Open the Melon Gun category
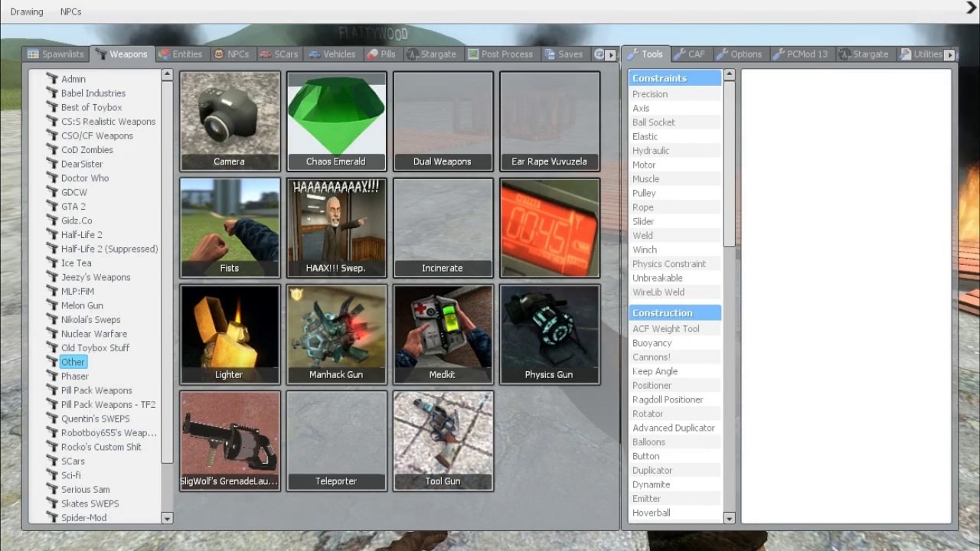The width and height of the screenshot is (980, 551). 82,305
